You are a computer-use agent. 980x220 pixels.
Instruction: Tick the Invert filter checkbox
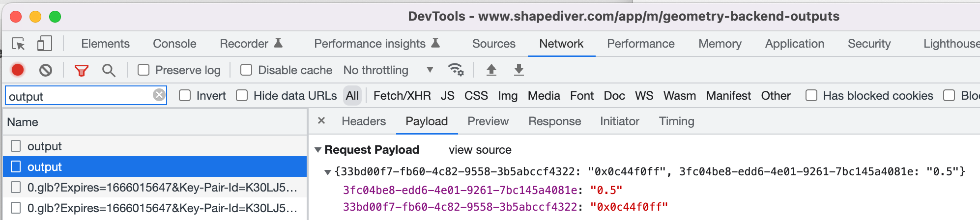185,95
